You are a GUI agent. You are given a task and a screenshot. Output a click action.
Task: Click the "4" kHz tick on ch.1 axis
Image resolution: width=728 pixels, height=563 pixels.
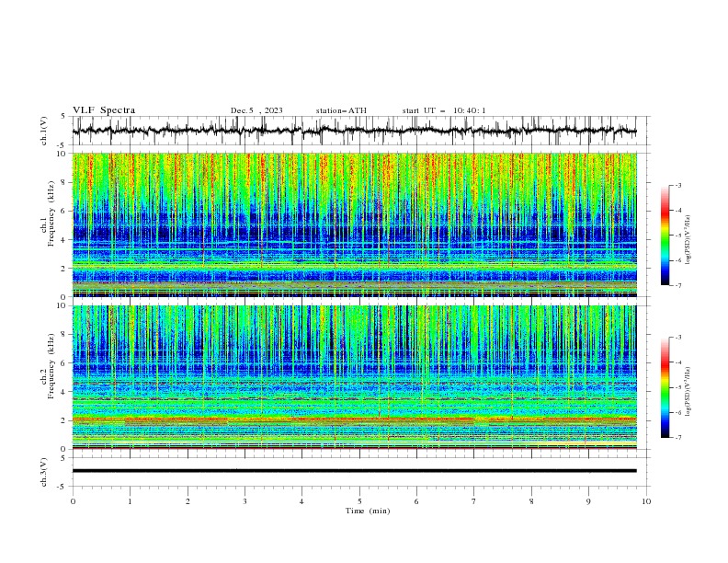coord(65,240)
